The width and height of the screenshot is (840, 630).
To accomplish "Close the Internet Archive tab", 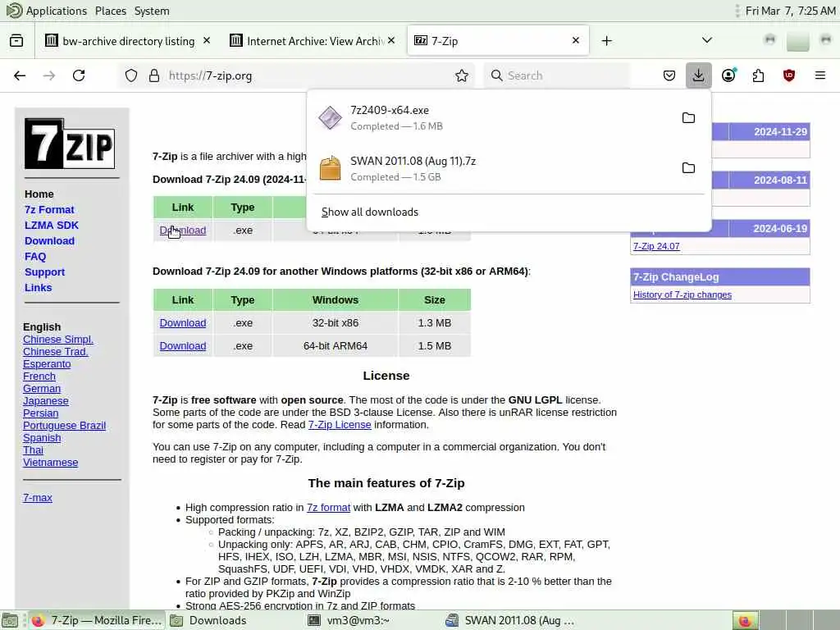I will 391,41.
